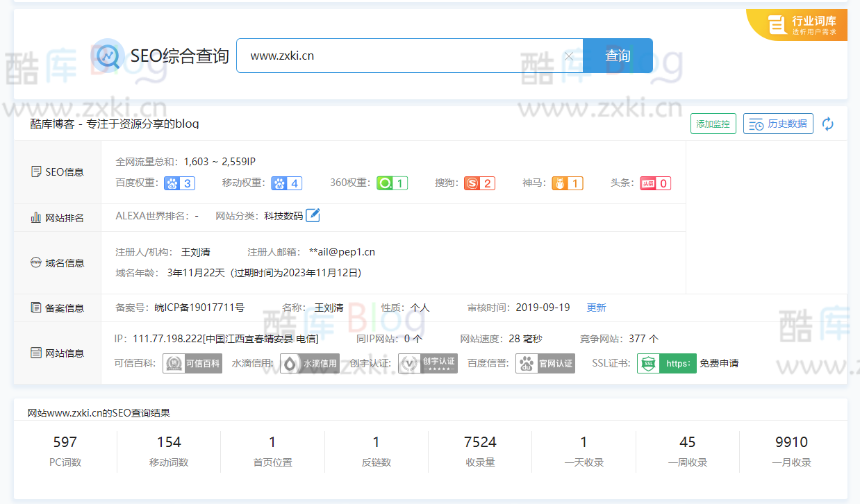Click the 免费申请 SSL link
Image resolution: width=860 pixels, height=504 pixels.
click(719, 363)
